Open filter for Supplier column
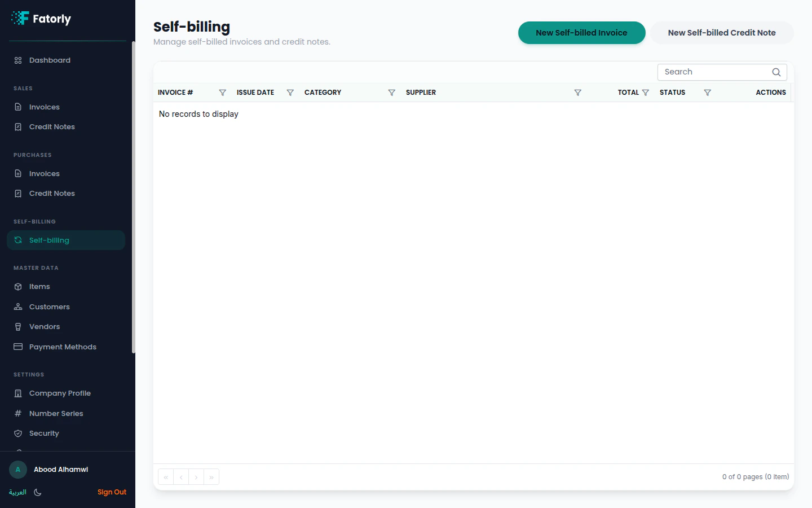The width and height of the screenshot is (812, 508). pyautogui.click(x=578, y=93)
